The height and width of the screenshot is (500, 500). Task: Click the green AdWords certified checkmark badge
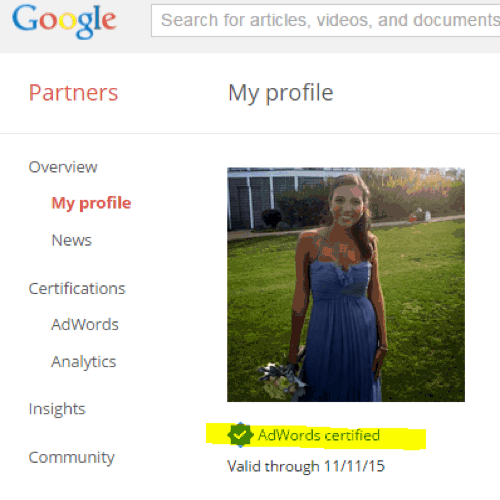tap(240, 435)
